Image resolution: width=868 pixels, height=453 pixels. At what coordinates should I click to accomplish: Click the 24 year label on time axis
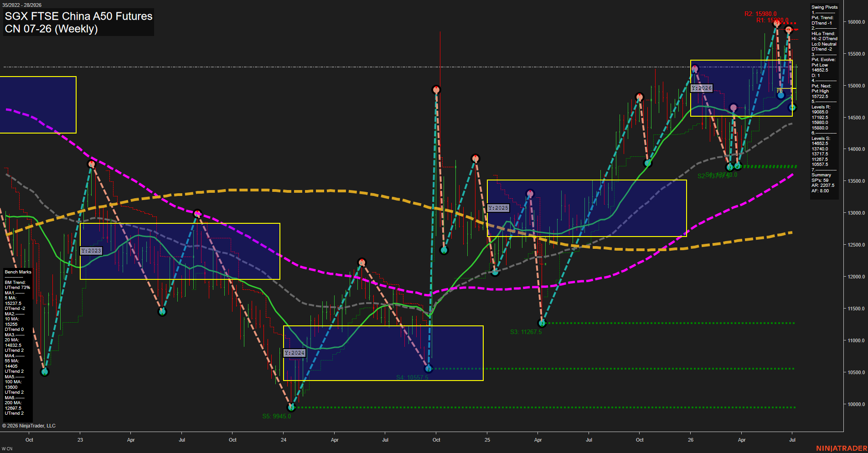(284, 440)
